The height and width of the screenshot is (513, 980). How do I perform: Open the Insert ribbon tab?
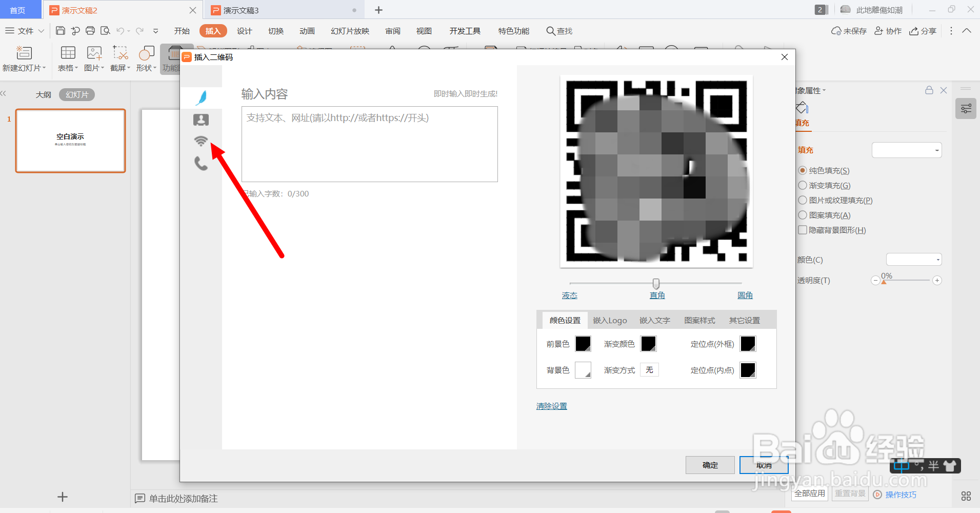(x=213, y=31)
